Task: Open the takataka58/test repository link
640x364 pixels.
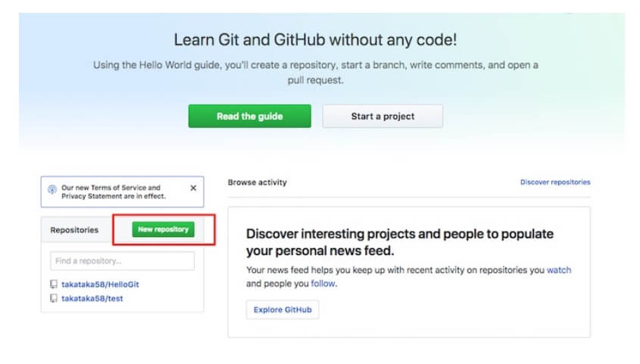Action: point(92,299)
